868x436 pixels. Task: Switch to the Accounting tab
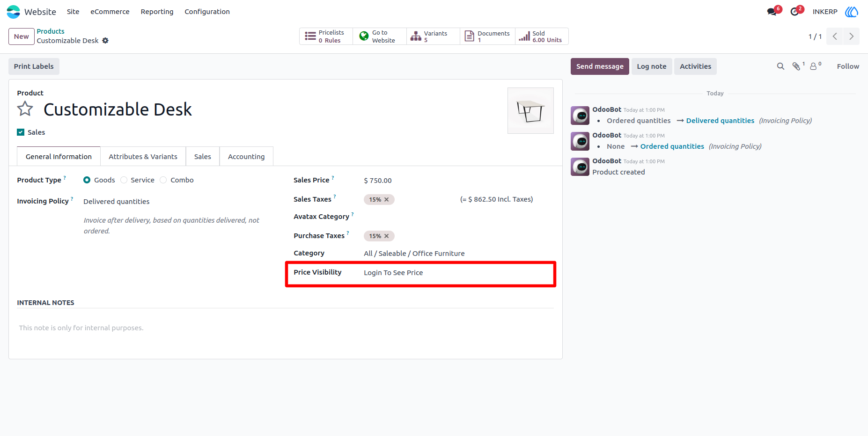point(246,157)
